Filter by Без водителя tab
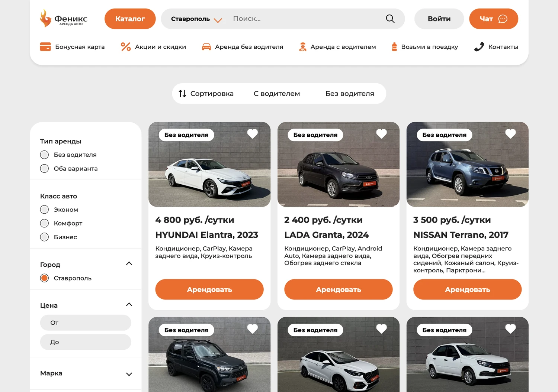This screenshot has height=392, width=558. click(350, 94)
